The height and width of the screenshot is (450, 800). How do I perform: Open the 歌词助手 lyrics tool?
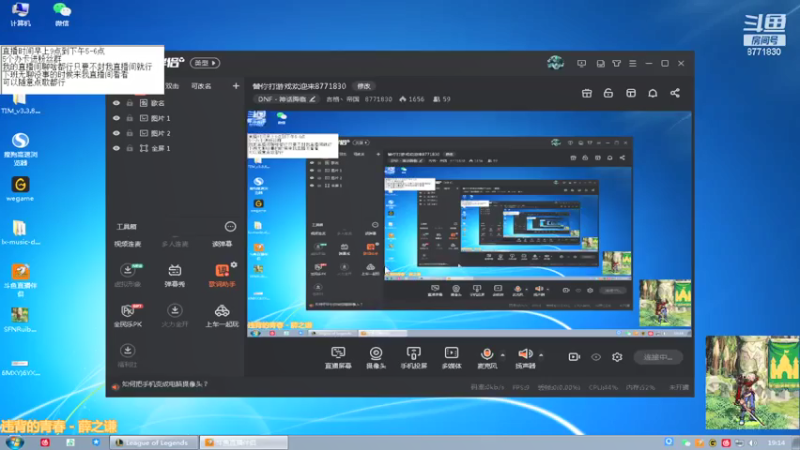coord(221,277)
